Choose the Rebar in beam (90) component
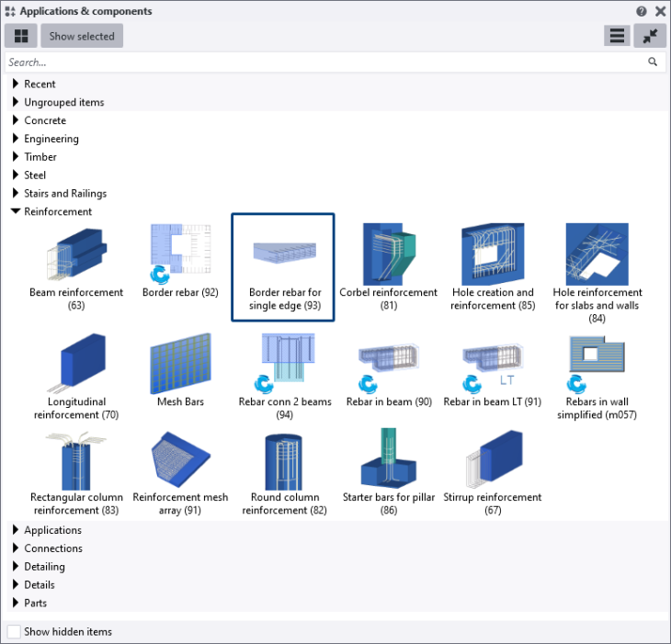The height and width of the screenshot is (644, 671). click(389, 372)
